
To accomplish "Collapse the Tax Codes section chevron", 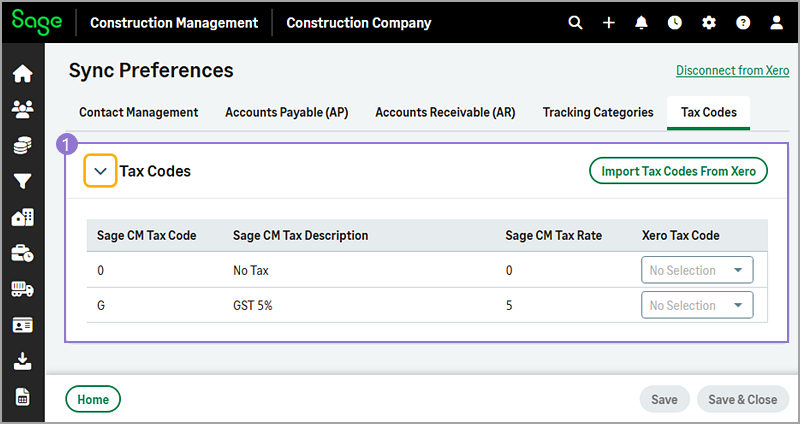I will [101, 171].
